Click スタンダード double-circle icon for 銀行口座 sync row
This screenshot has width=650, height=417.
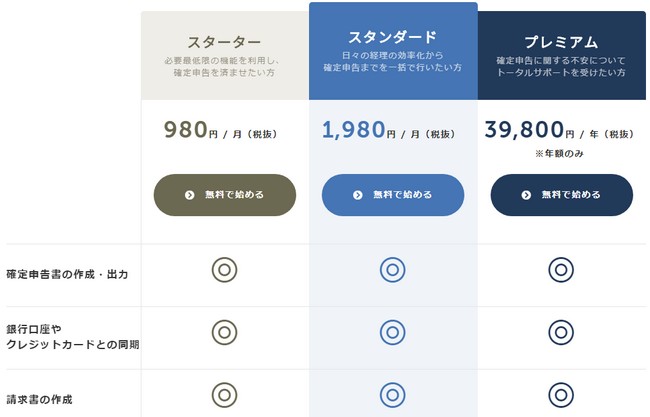pyautogui.click(x=393, y=332)
